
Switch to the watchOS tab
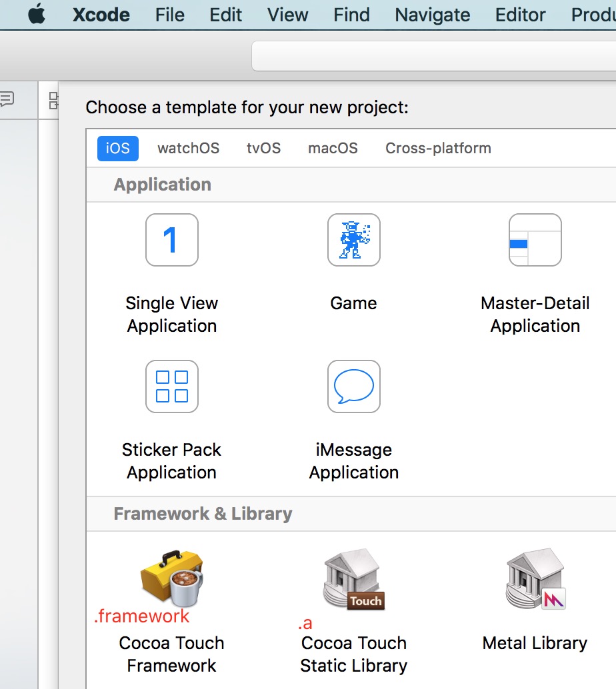point(188,149)
